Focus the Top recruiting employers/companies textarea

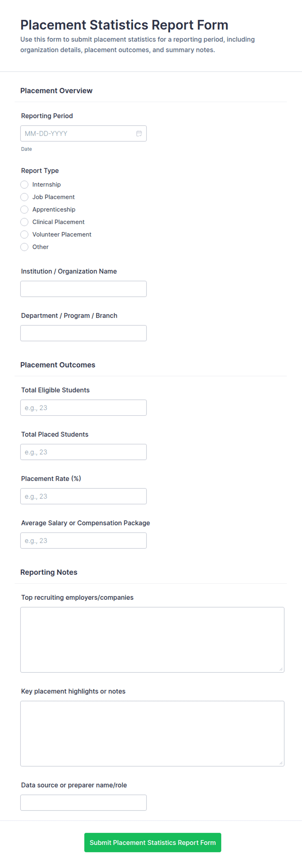[152, 639]
